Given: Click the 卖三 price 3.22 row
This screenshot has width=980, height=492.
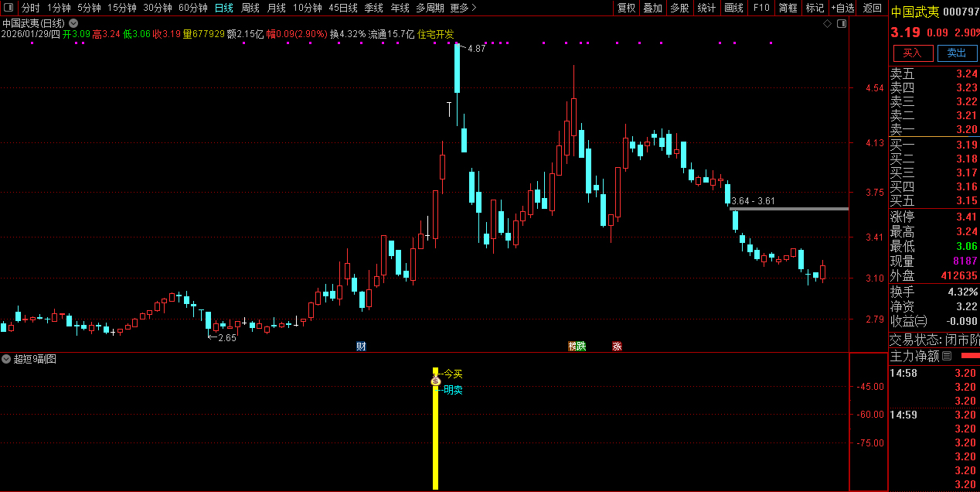Looking at the screenshot, I should point(934,101).
